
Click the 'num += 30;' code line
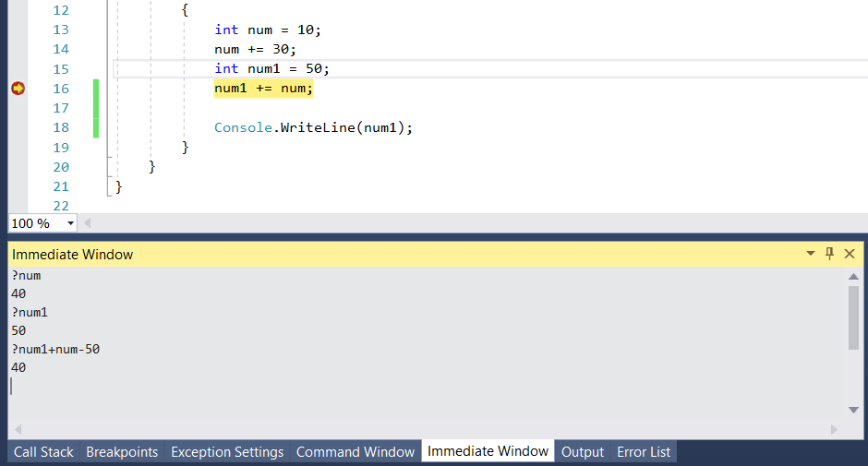255,49
